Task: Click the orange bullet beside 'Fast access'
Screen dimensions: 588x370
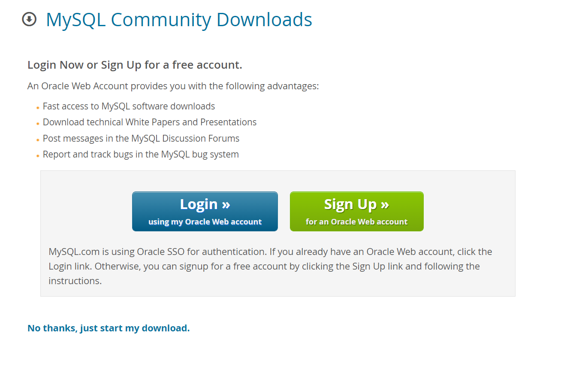Action: click(x=38, y=107)
